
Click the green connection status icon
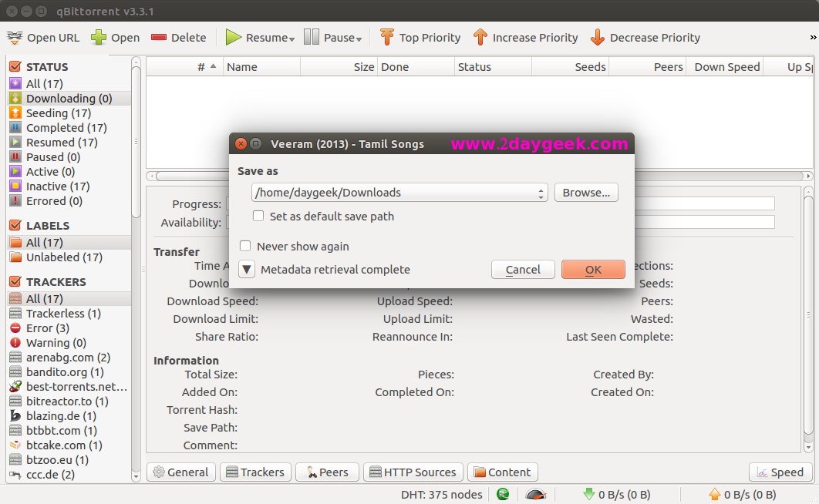coord(503,494)
